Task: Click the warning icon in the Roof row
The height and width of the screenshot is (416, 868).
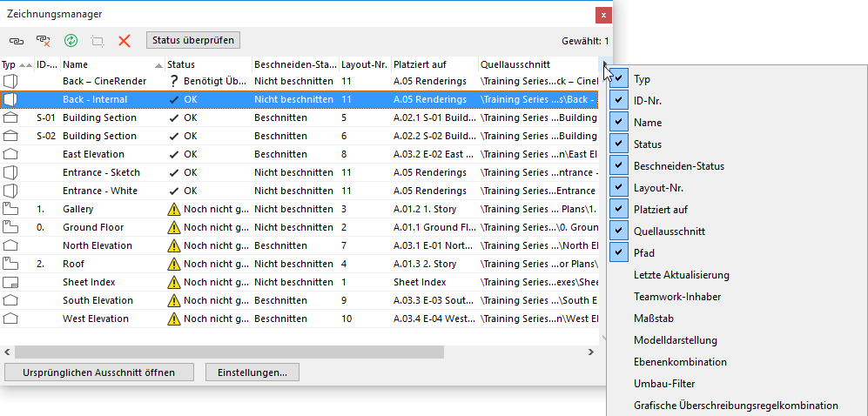Action: click(174, 264)
